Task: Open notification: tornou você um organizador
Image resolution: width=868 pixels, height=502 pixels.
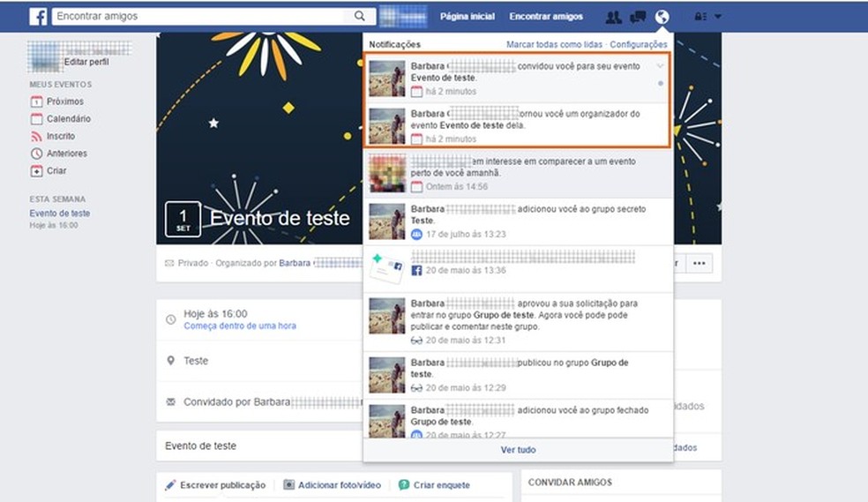Action: pyautogui.click(x=517, y=125)
